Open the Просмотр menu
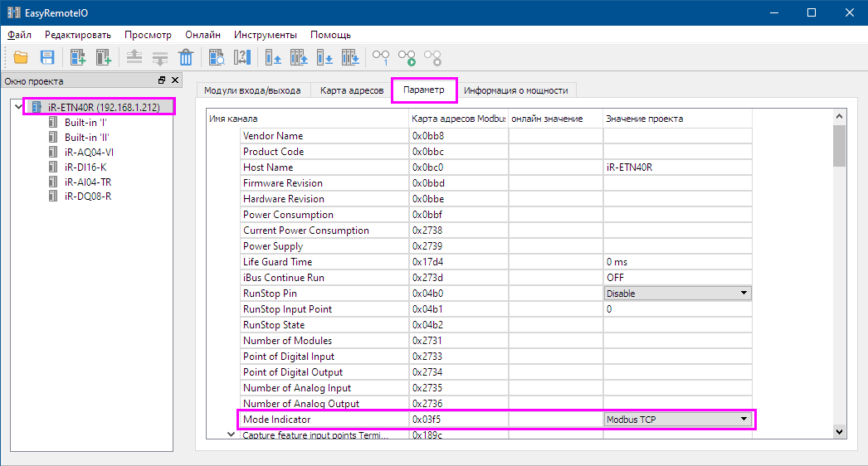The image size is (868, 466). pyautogui.click(x=148, y=35)
